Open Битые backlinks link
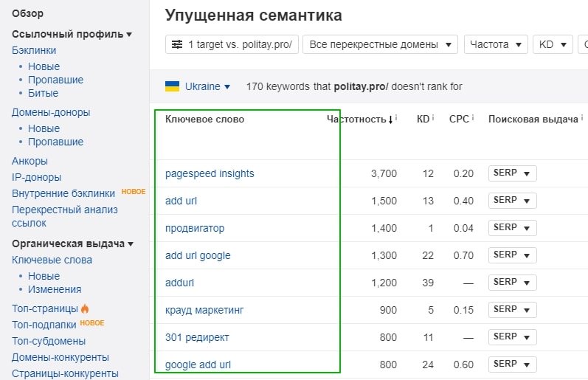The height and width of the screenshot is (380, 588). click(x=43, y=93)
